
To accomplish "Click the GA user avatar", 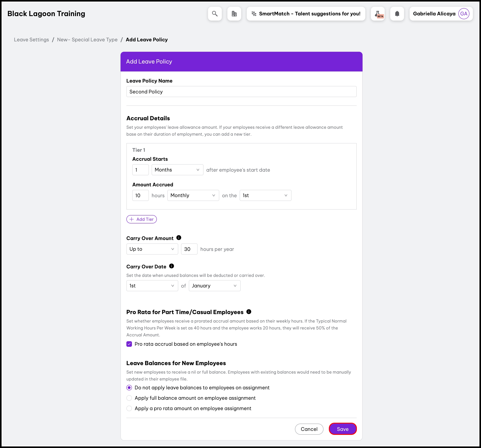I will 464,14.
